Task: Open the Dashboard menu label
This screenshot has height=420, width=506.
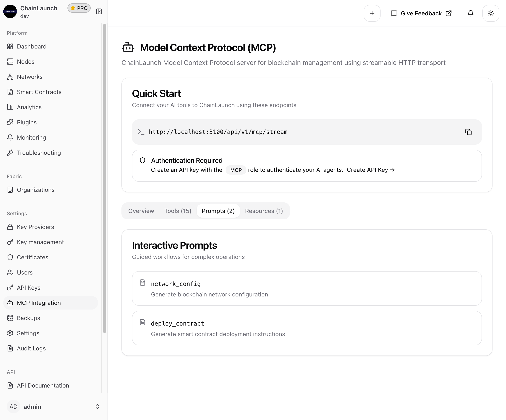Action: pyautogui.click(x=32, y=47)
